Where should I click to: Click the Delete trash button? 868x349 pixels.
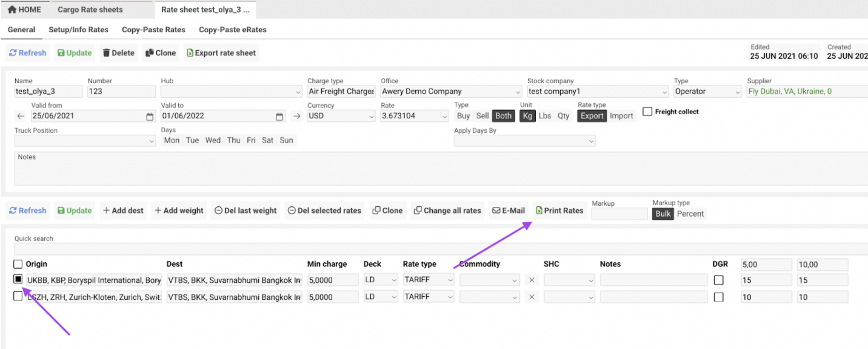click(118, 53)
